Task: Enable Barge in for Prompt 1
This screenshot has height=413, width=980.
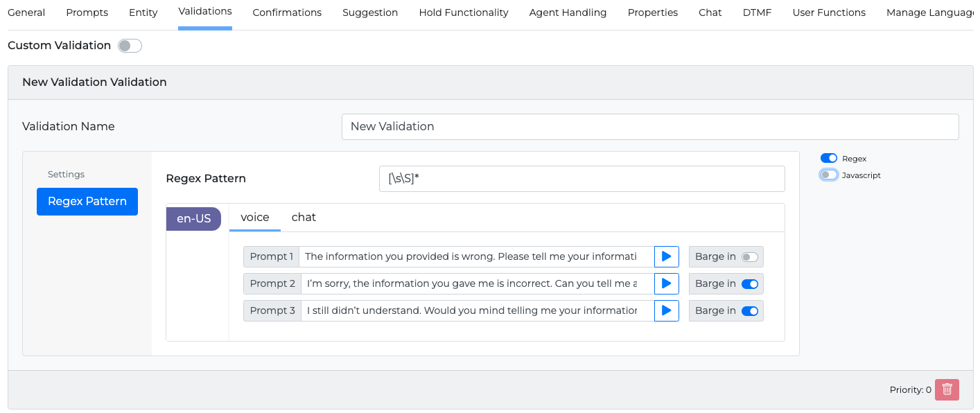Action: [750, 256]
